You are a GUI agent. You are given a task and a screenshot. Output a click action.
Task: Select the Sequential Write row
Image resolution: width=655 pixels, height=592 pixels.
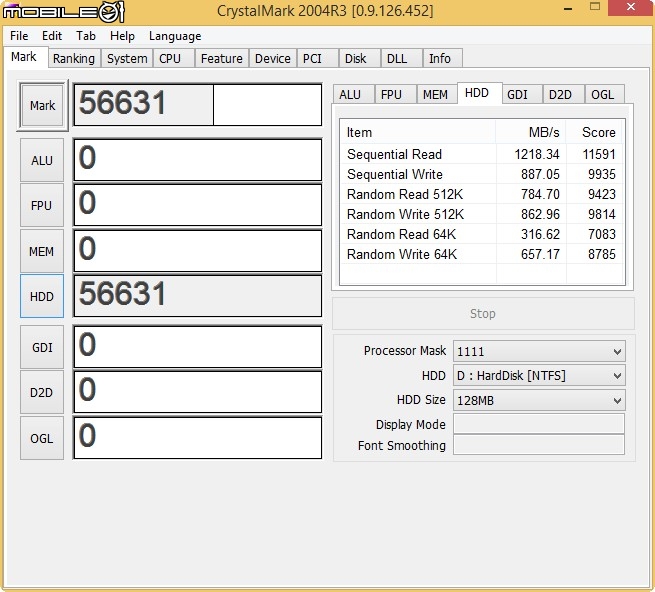[482, 174]
